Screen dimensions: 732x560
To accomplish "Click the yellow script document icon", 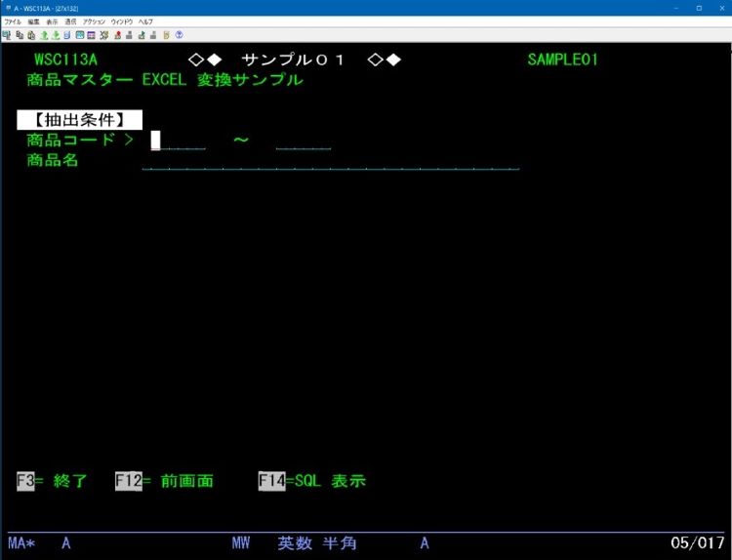I will pos(167,34).
